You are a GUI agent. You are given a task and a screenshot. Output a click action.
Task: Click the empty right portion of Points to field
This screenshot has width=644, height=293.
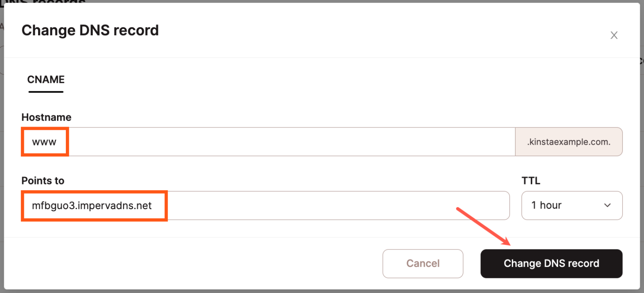[377, 205]
